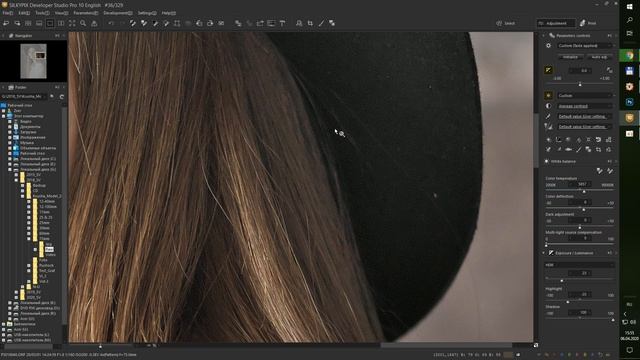640x360 pixels.
Task: Select side-by-side comparison view icon
Action: (61, 23)
